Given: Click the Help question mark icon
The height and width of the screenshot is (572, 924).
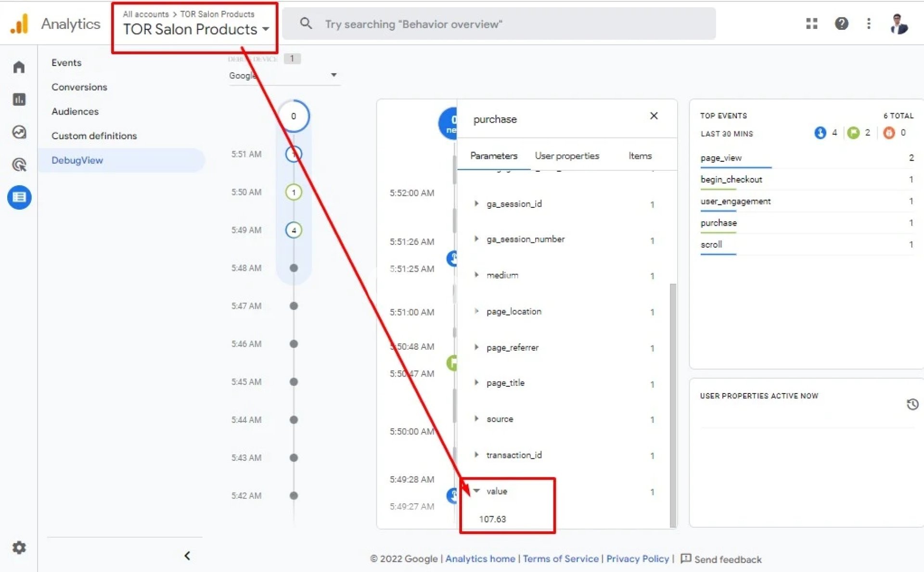Looking at the screenshot, I should tap(841, 24).
